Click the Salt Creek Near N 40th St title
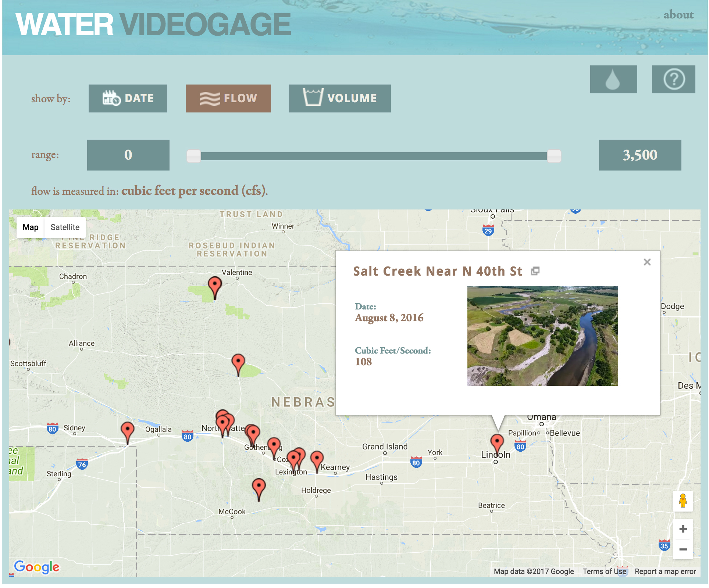The height and width of the screenshot is (588, 709). click(x=438, y=271)
